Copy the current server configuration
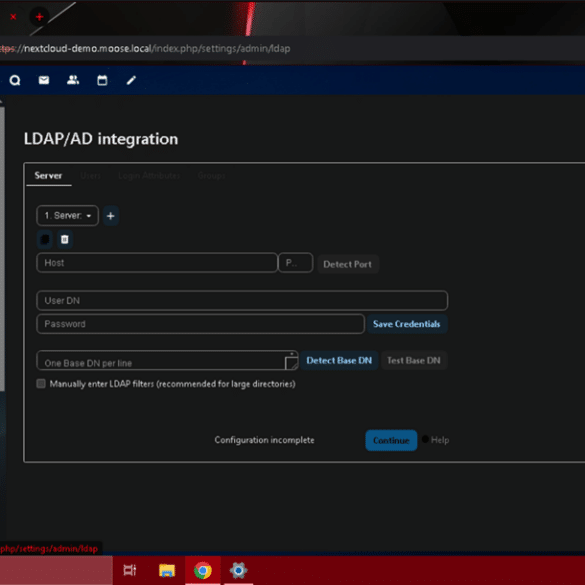This screenshot has width=585, height=585. pyautogui.click(x=45, y=239)
